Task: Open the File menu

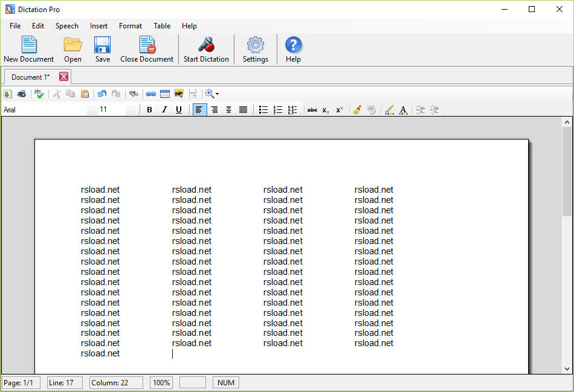Action: pos(15,26)
